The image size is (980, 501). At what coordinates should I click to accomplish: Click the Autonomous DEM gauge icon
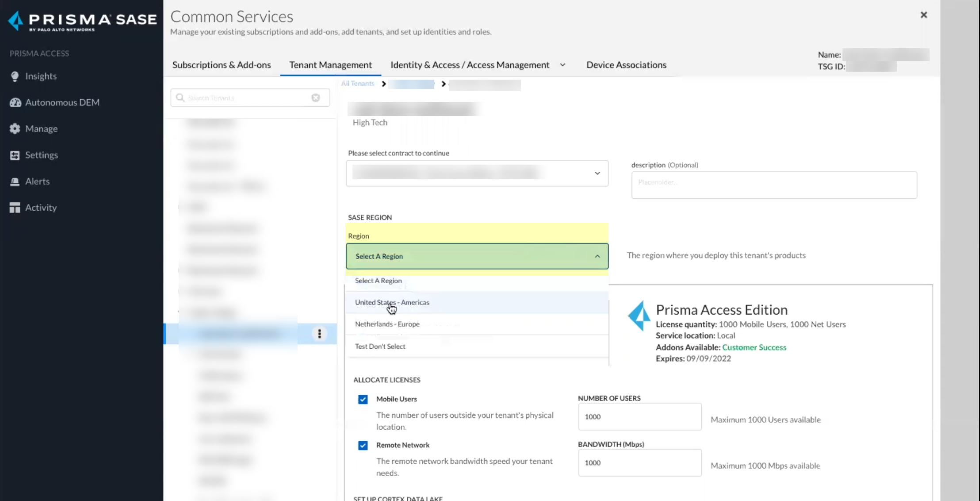pos(15,103)
